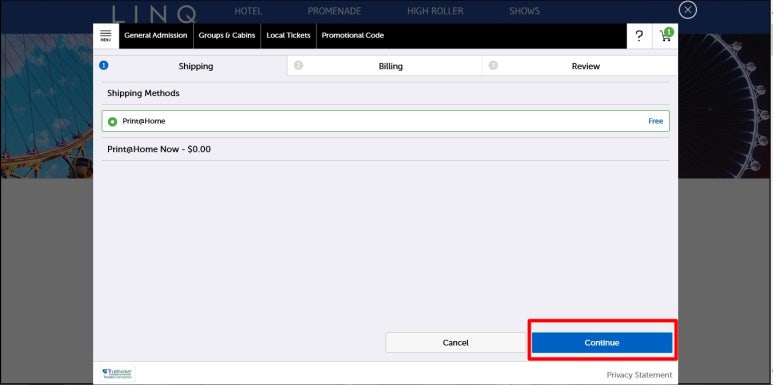Close the ticket overlay with X icon

688,10
